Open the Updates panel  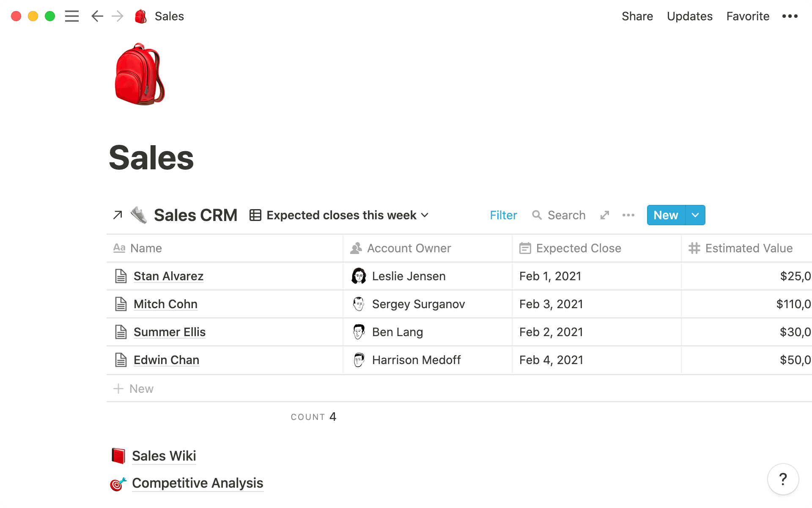689,16
